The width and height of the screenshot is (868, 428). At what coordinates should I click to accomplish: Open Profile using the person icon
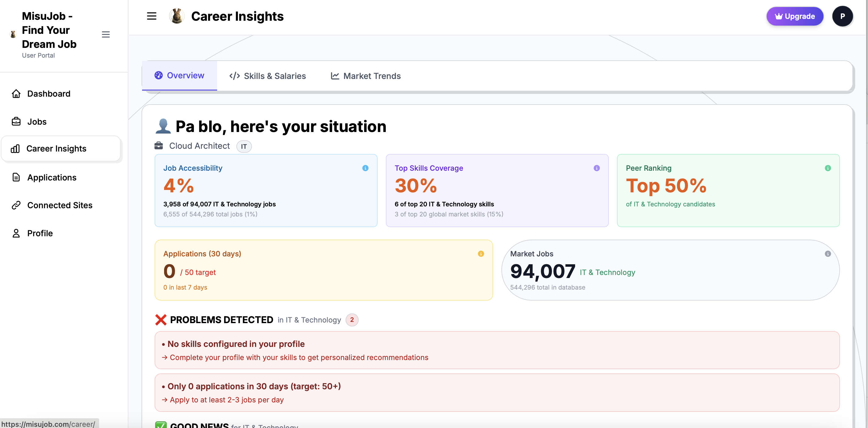[x=16, y=233]
